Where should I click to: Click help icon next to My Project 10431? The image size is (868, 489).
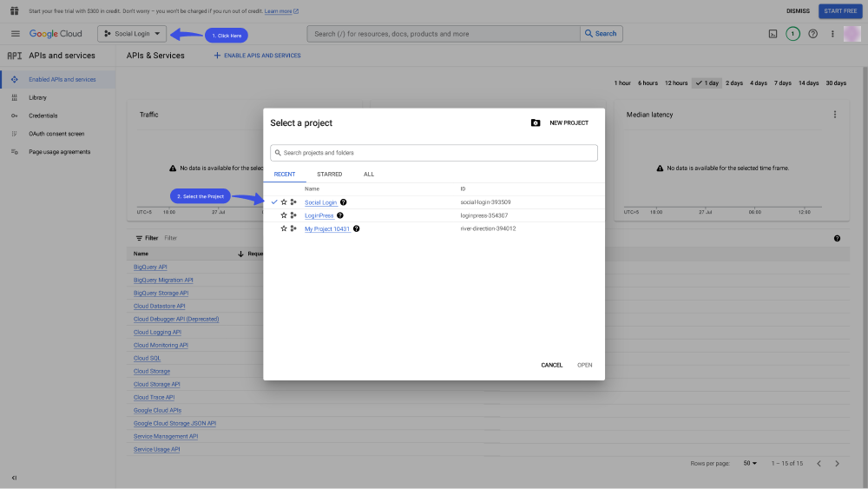[356, 228]
